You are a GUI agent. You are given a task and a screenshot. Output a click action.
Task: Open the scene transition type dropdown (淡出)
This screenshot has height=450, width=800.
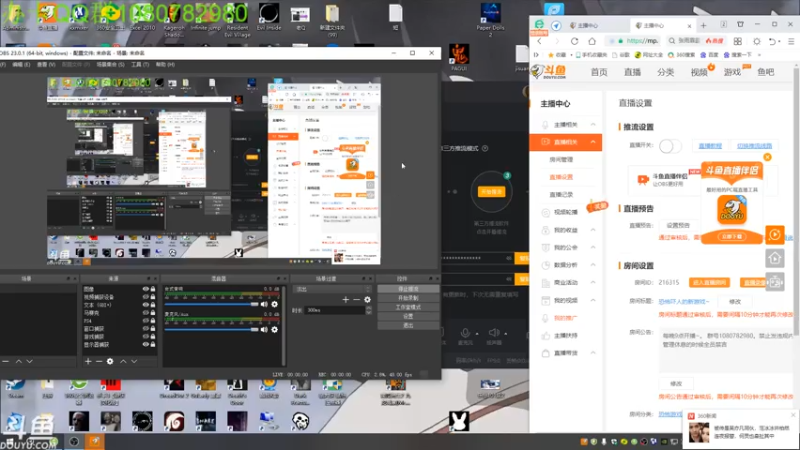(x=333, y=289)
